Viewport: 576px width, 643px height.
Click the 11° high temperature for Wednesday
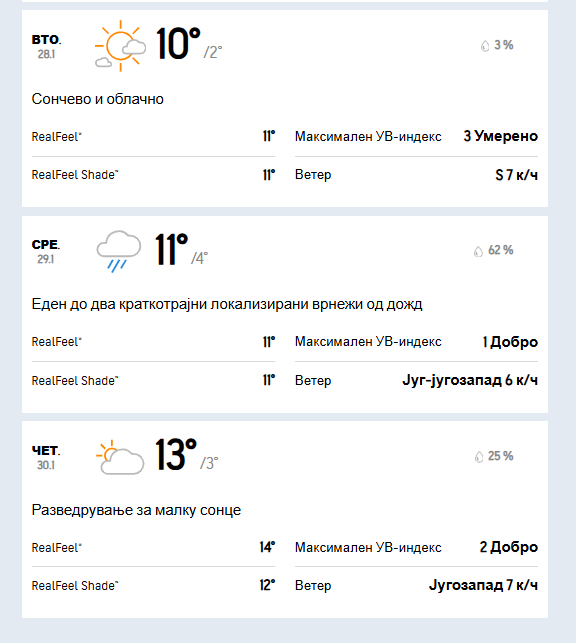pos(171,249)
